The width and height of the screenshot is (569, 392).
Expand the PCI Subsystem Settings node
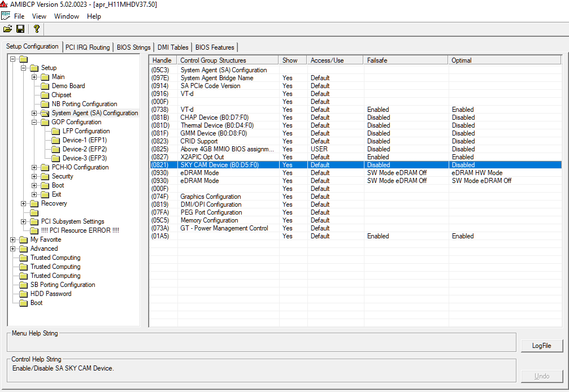click(24, 221)
